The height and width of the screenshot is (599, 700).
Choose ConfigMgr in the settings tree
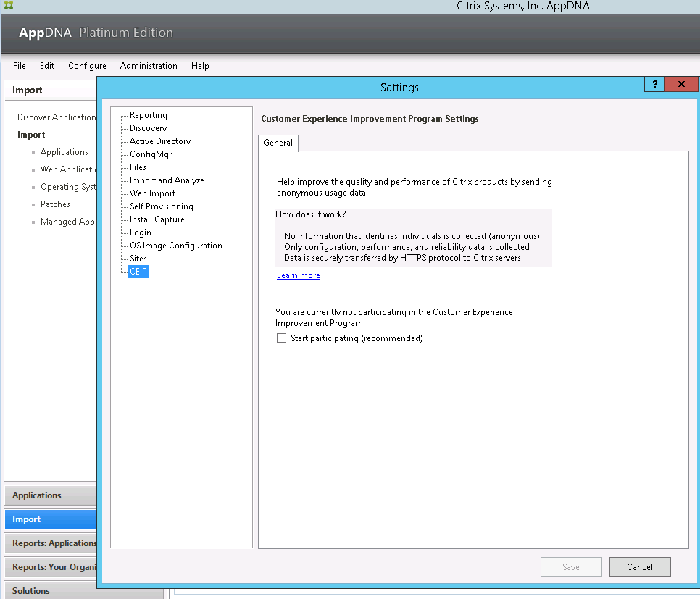pos(150,154)
